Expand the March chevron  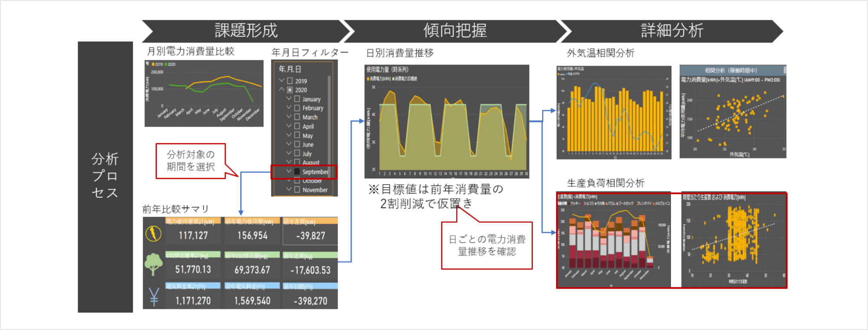[289, 116]
